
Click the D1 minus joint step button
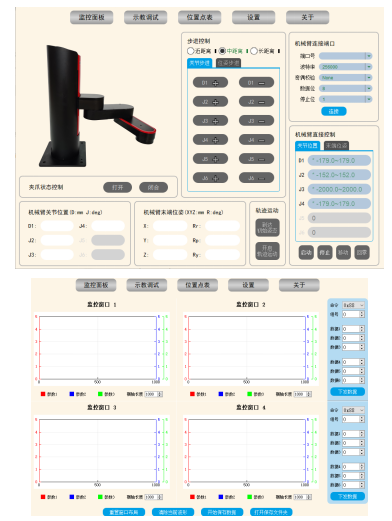pyautogui.click(x=256, y=83)
